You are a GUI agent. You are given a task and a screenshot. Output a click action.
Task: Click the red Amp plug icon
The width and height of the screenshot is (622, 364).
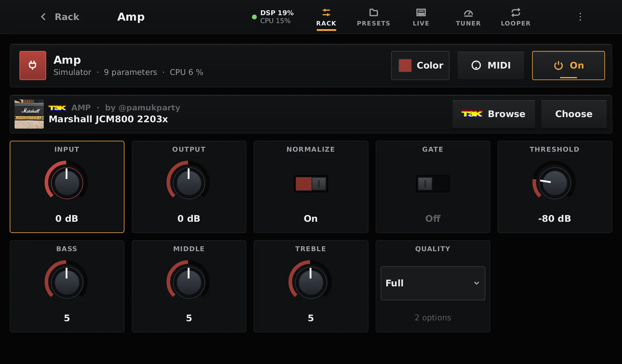tap(33, 66)
